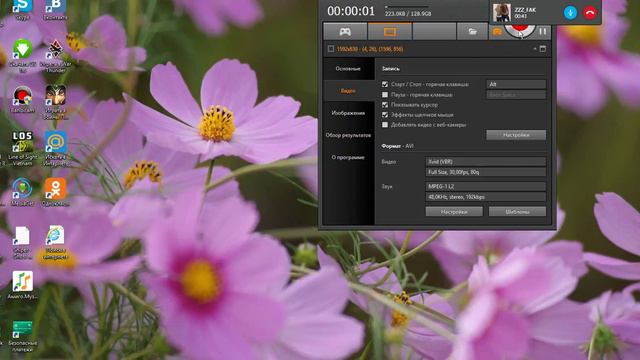Toggle the Показывать курсор checkbox
Viewport: 640px width, 360px height.
(385, 105)
